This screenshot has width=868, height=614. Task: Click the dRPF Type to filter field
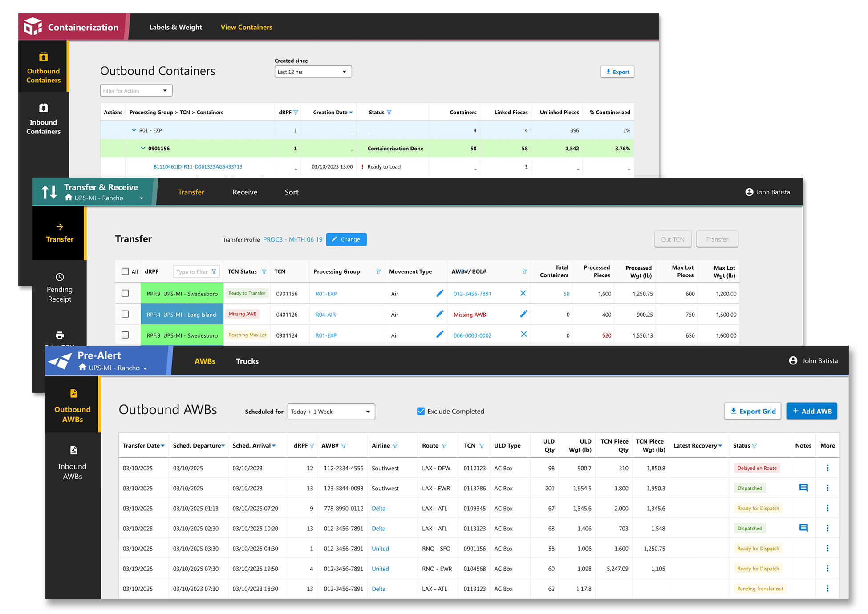pyautogui.click(x=192, y=272)
